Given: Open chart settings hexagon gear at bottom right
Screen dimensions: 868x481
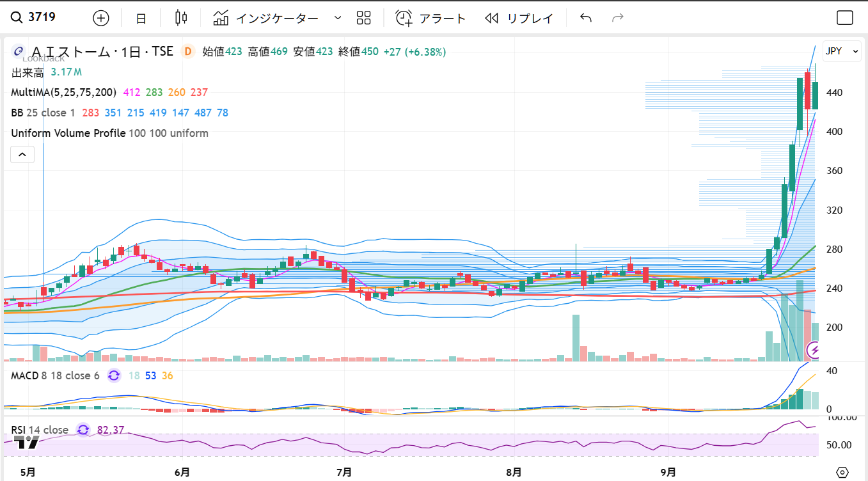Looking at the screenshot, I should pyautogui.click(x=842, y=473).
